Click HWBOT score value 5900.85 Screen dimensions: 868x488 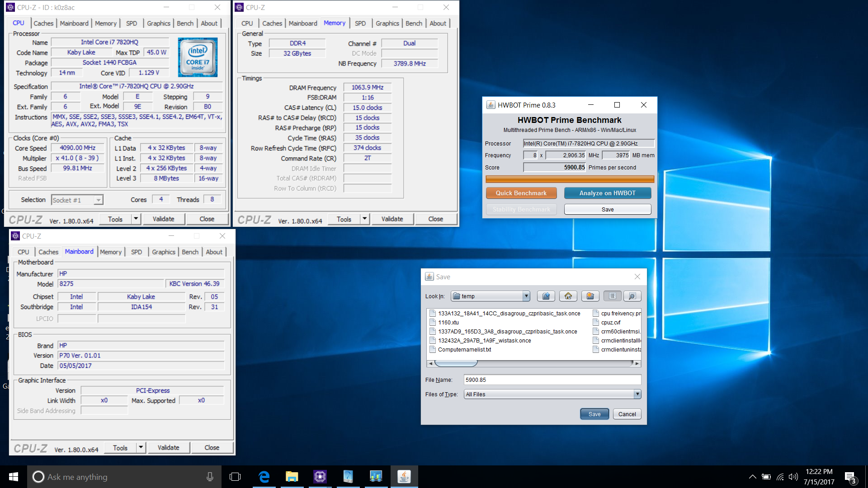(554, 167)
